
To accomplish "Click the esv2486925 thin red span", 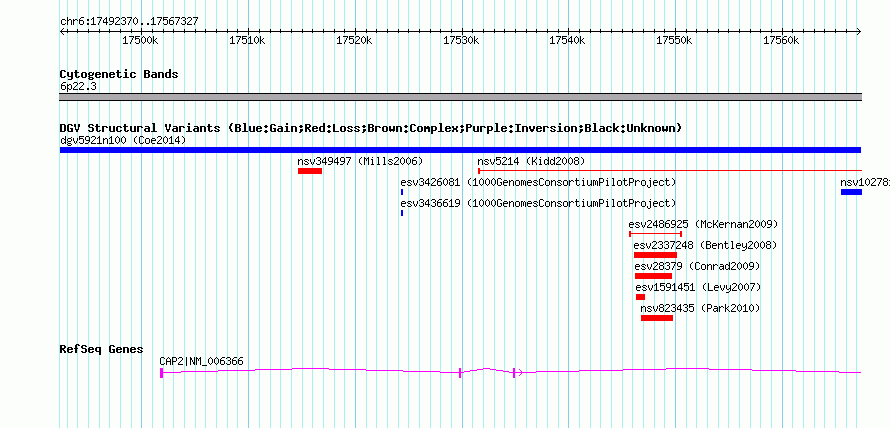I will tap(656, 233).
